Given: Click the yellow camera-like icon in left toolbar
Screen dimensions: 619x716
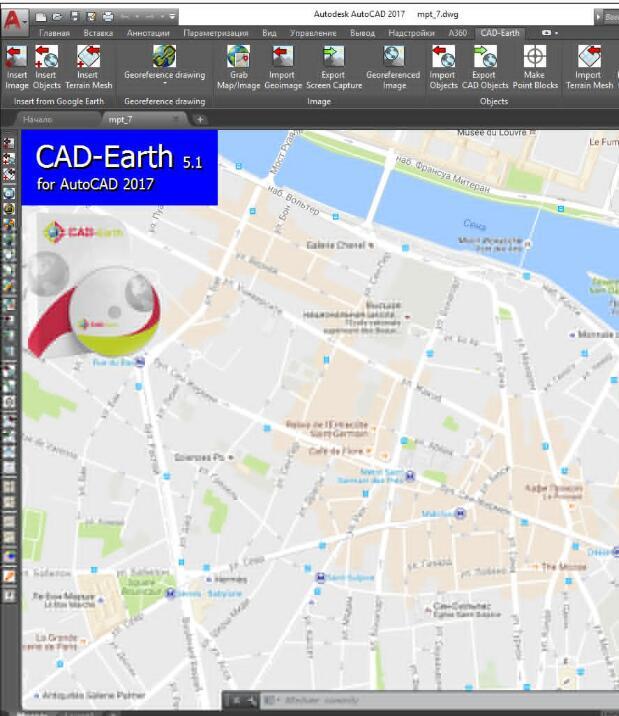Looking at the screenshot, I should (x=9, y=209).
